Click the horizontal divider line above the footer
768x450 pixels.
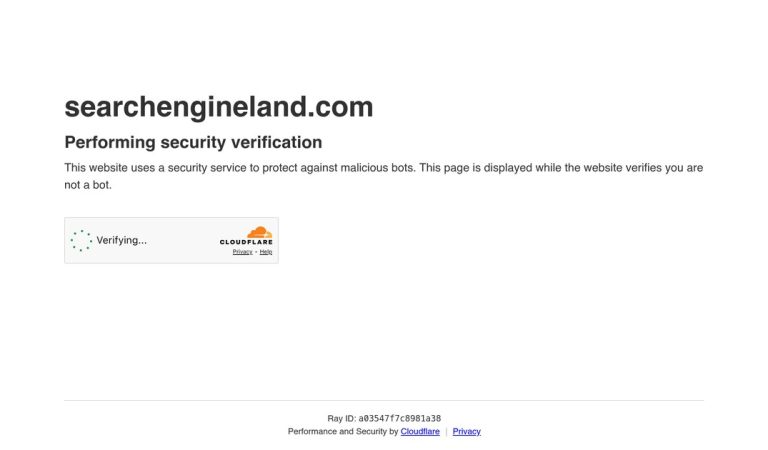(x=384, y=401)
